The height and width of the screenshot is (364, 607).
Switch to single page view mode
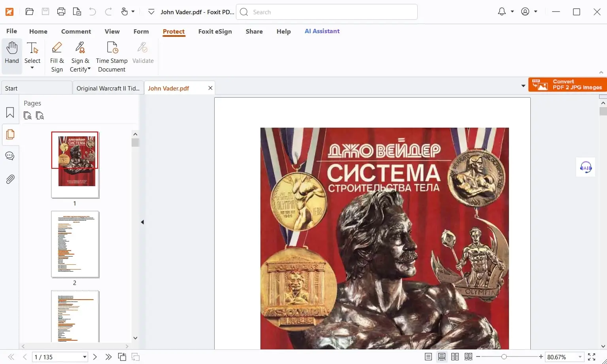click(428, 357)
